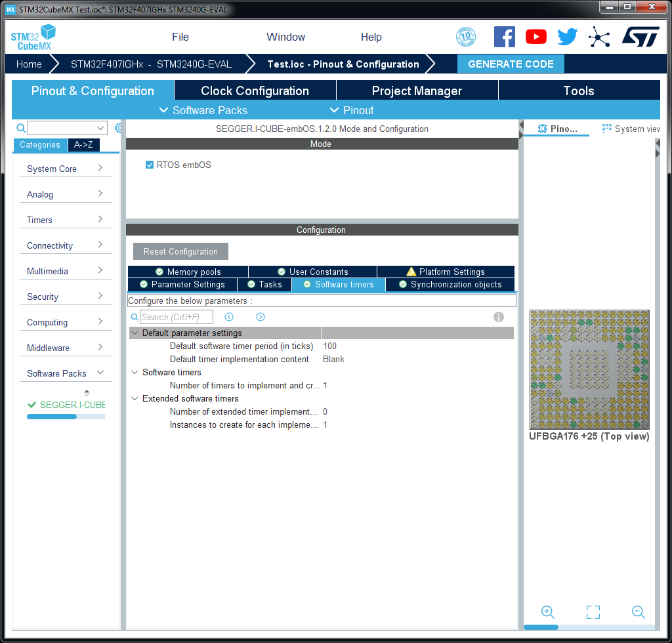Zoom in on the pinout view
The height and width of the screenshot is (643, 672).
click(548, 612)
